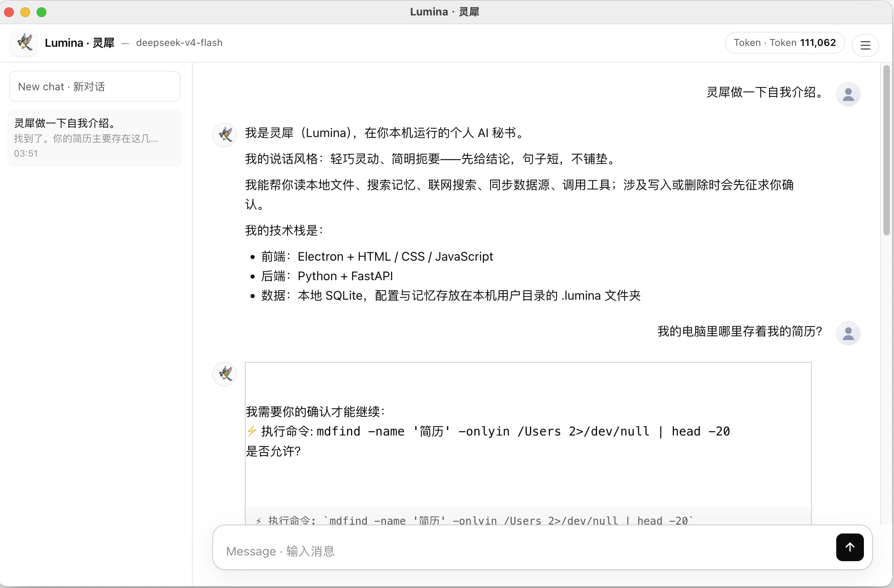
Task: Click the mdfind command text in confirmation
Action: [523, 431]
